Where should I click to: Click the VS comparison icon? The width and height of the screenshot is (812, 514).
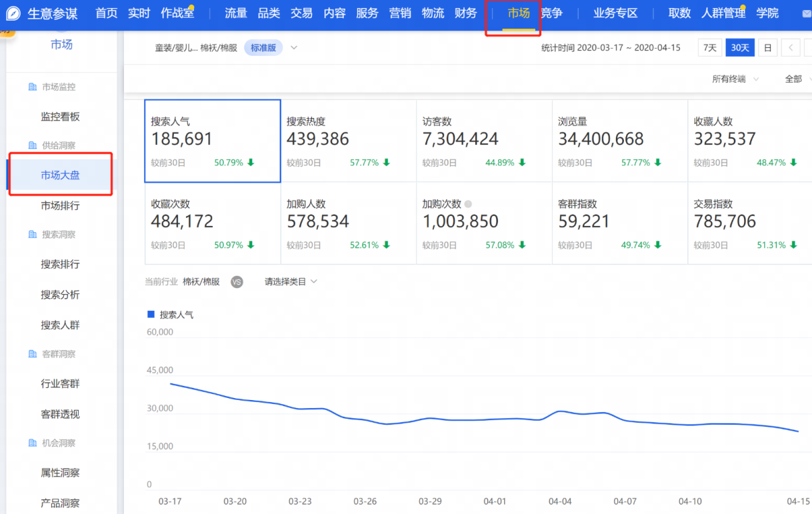[237, 282]
